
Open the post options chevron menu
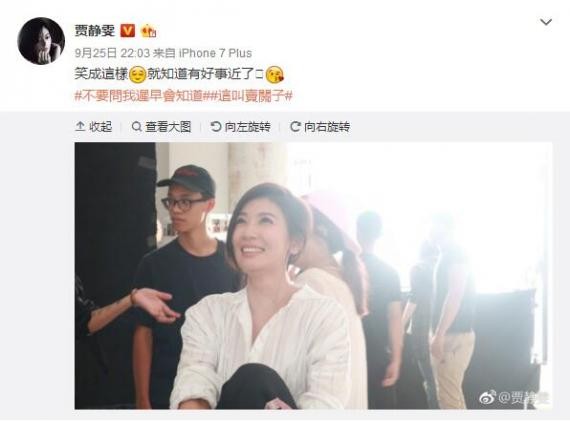point(546,23)
